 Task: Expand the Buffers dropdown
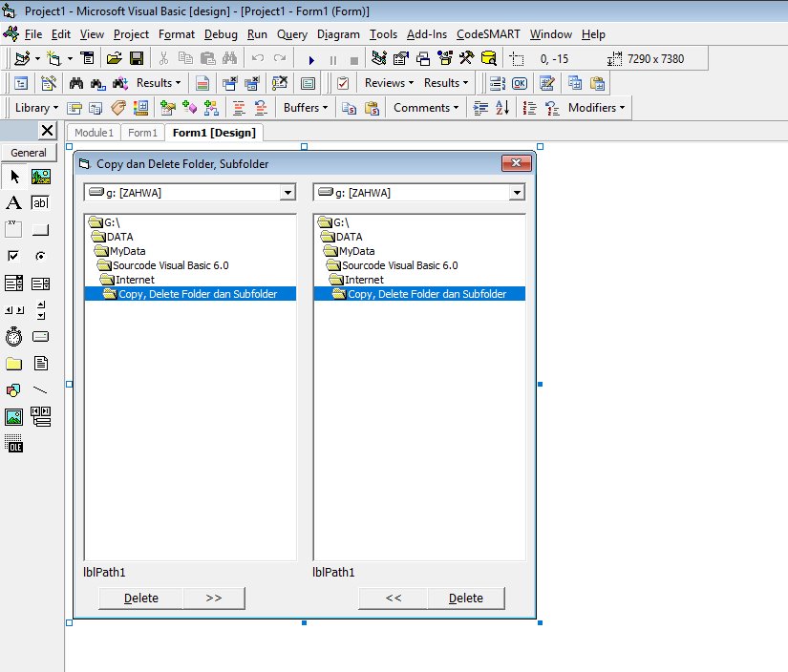click(x=306, y=108)
